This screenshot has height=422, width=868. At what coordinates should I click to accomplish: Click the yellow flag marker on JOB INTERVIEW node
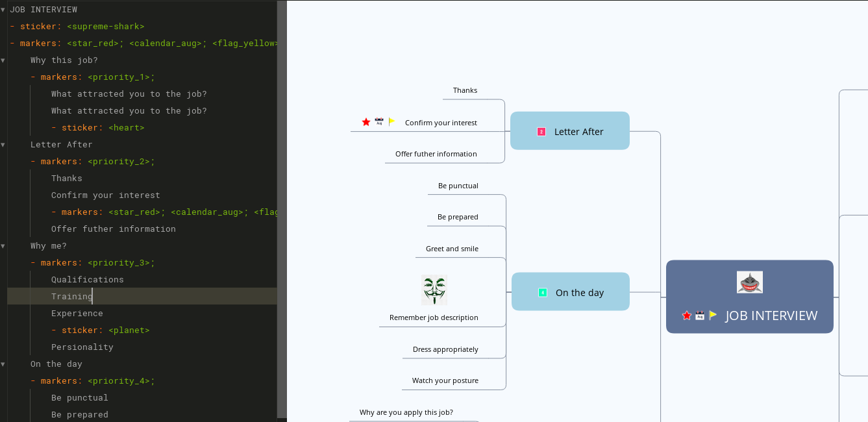coord(712,316)
